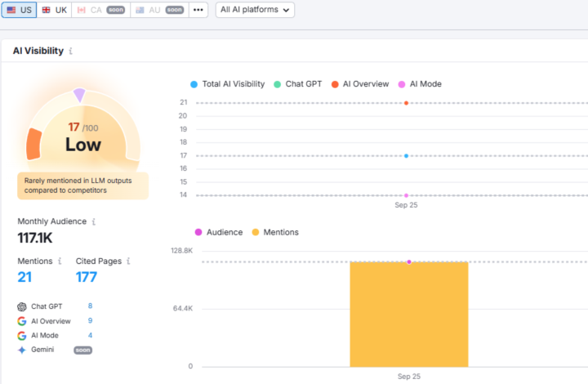588x384 pixels.
Task: Click Google icon beside AI Mode
Action: tap(21, 336)
